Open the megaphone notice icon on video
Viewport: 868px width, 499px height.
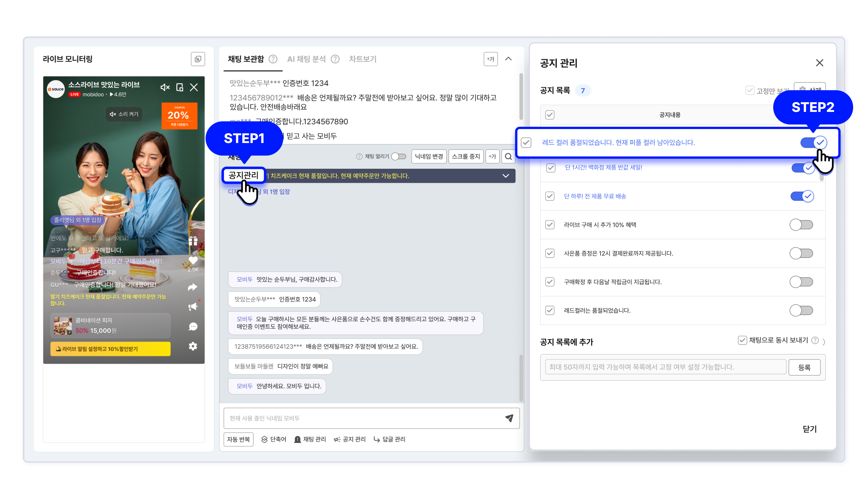coord(193,306)
